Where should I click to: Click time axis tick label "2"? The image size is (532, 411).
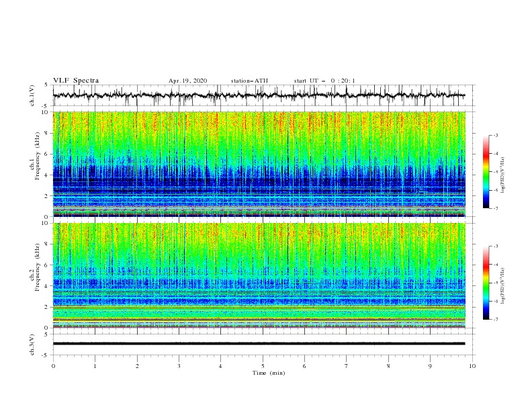[137, 366]
